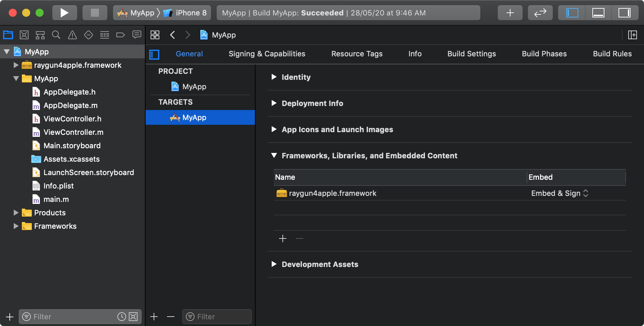Expand the Deployment Info section
The height and width of the screenshot is (326, 644).
[x=274, y=103]
